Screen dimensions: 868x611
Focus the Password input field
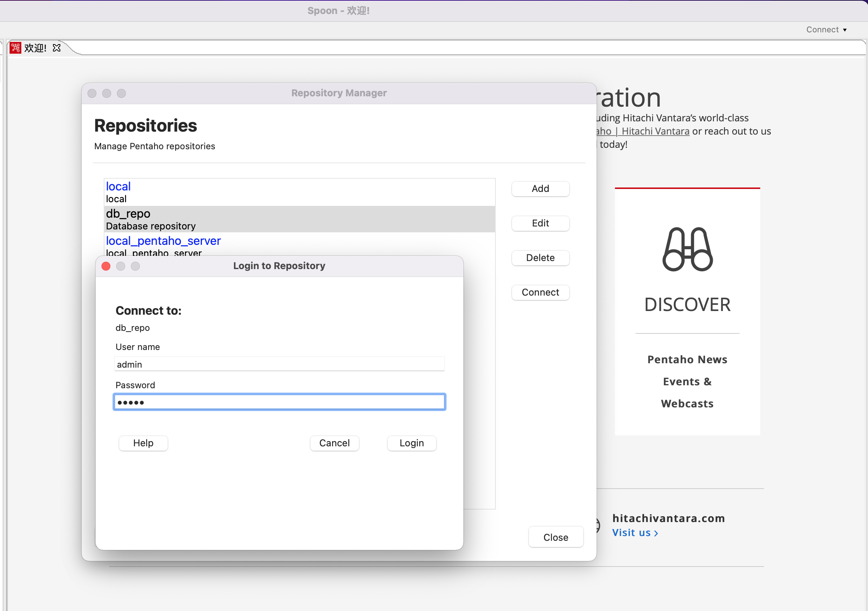(x=279, y=403)
